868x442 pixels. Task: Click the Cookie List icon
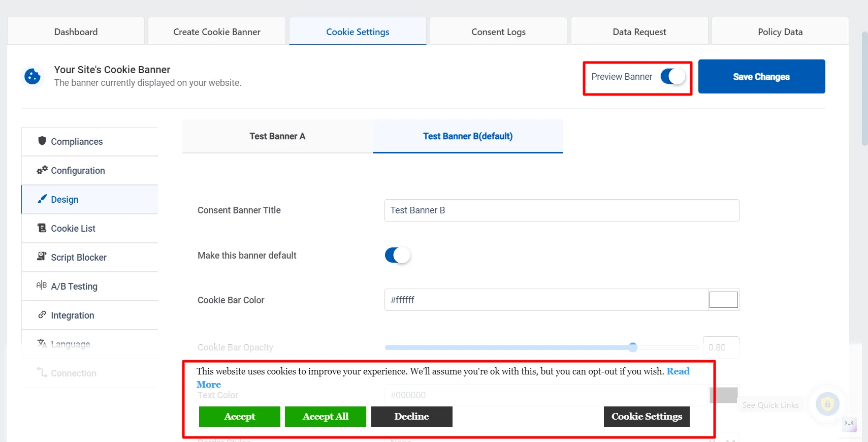tap(42, 228)
